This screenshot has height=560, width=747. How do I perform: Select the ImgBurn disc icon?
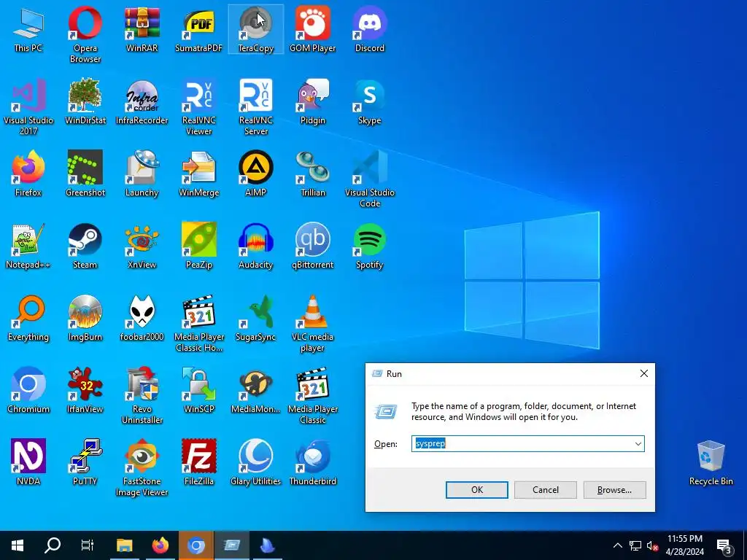pyautogui.click(x=85, y=319)
